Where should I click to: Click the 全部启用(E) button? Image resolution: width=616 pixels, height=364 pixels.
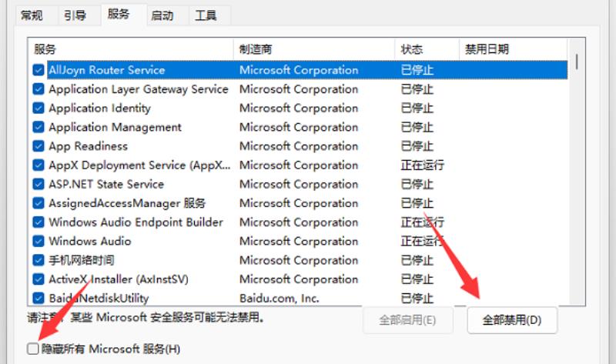408,320
